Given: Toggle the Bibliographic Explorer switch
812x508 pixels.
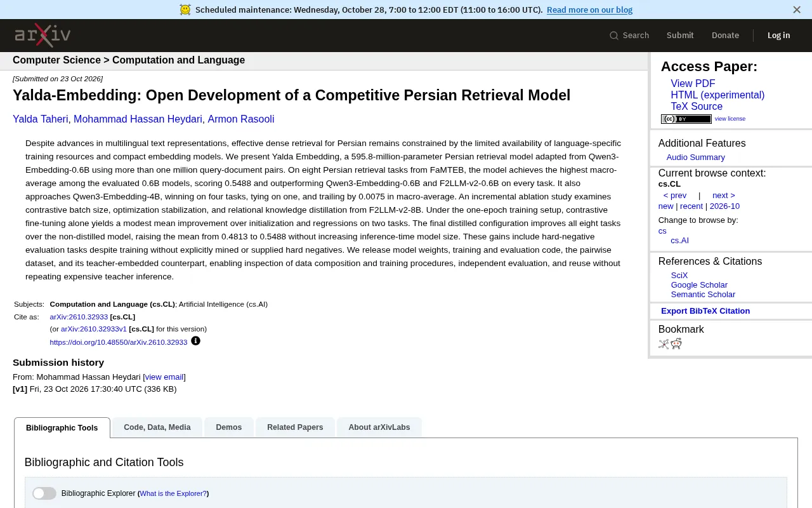Looking at the screenshot, I should pyautogui.click(x=44, y=493).
